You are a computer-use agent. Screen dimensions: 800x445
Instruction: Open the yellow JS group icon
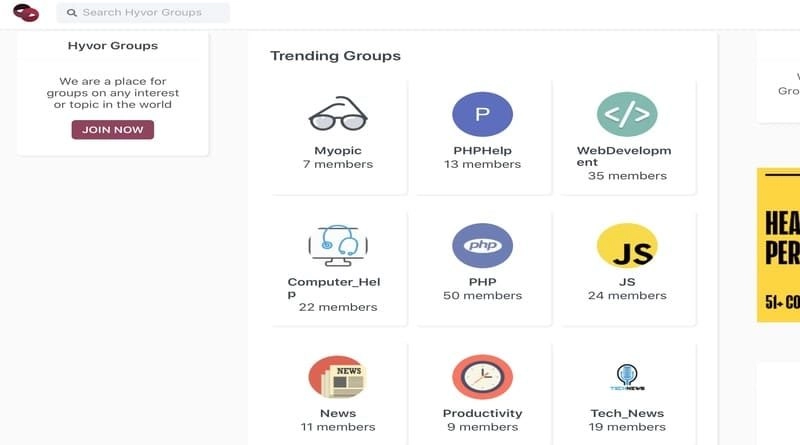pyautogui.click(x=627, y=246)
